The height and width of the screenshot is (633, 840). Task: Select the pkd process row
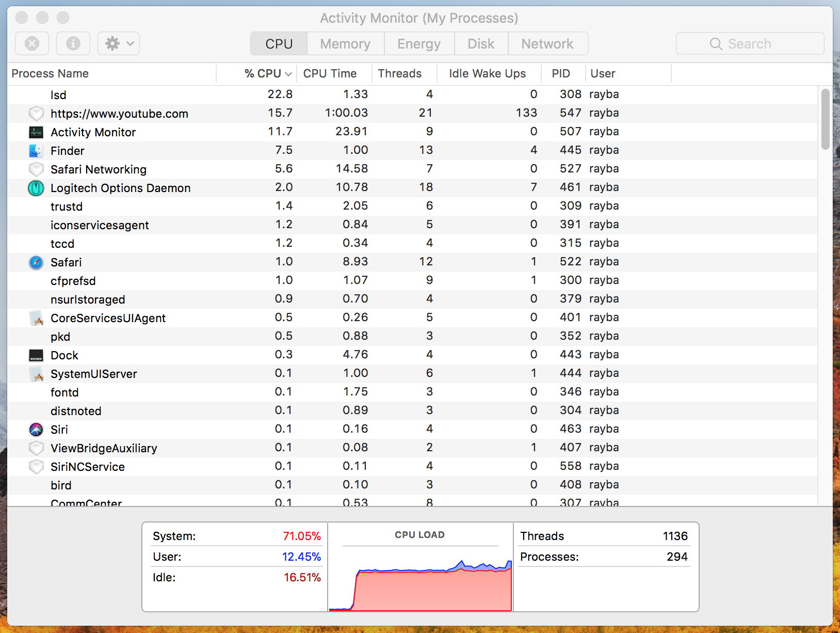tap(412, 336)
